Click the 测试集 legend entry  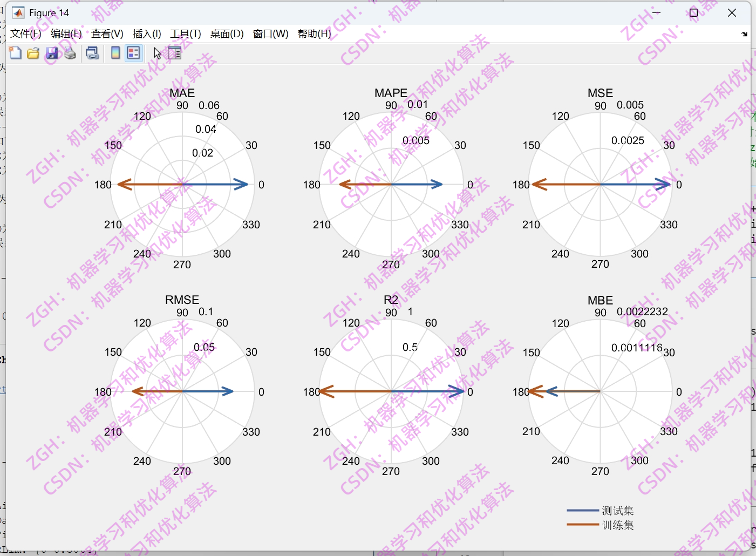coord(618,510)
